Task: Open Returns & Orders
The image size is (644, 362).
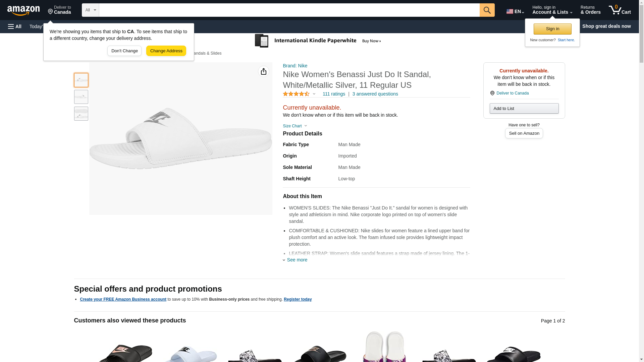Action: 590,10
